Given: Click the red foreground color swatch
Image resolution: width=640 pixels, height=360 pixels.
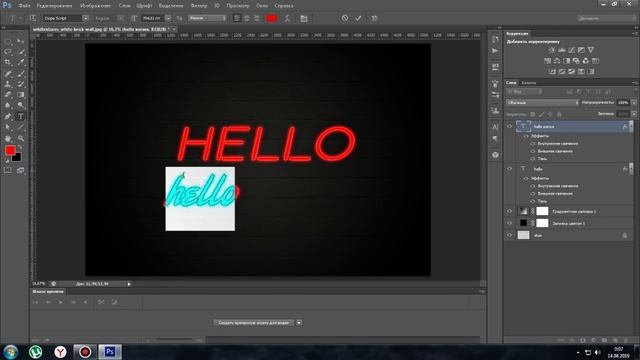Looking at the screenshot, I should pos(9,150).
